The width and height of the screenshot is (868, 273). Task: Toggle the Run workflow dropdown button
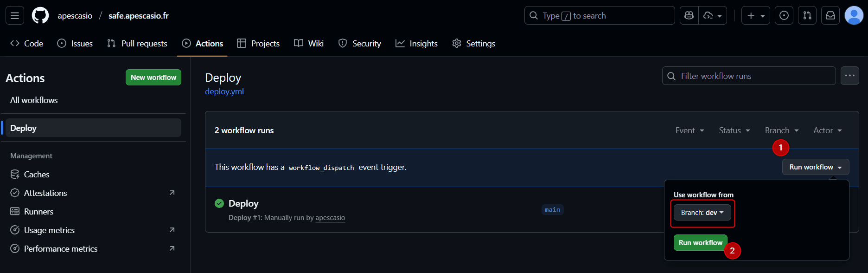tap(816, 167)
